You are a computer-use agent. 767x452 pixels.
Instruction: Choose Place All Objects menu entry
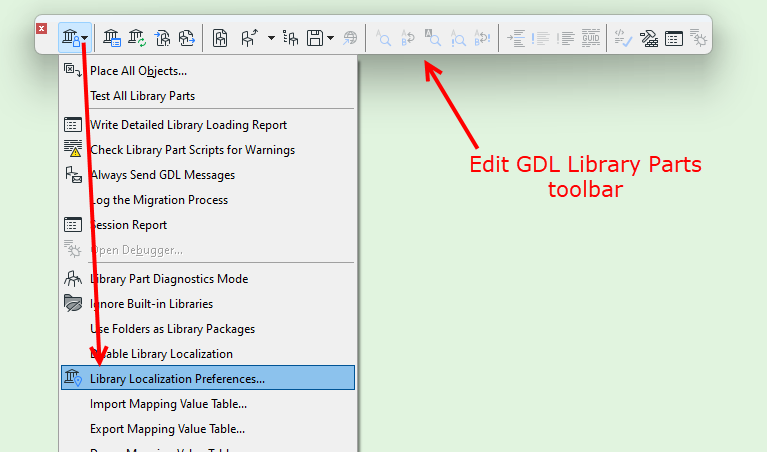(x=207, y=71)
